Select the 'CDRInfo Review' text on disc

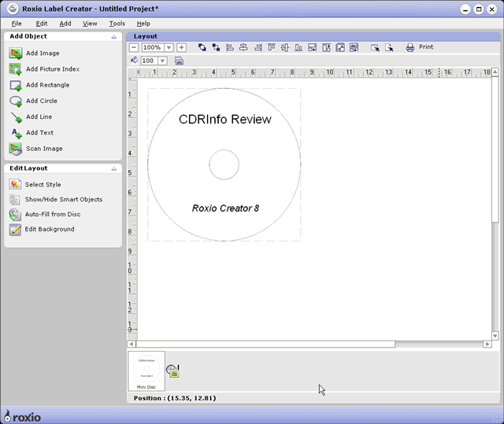[x=225, y=120]
